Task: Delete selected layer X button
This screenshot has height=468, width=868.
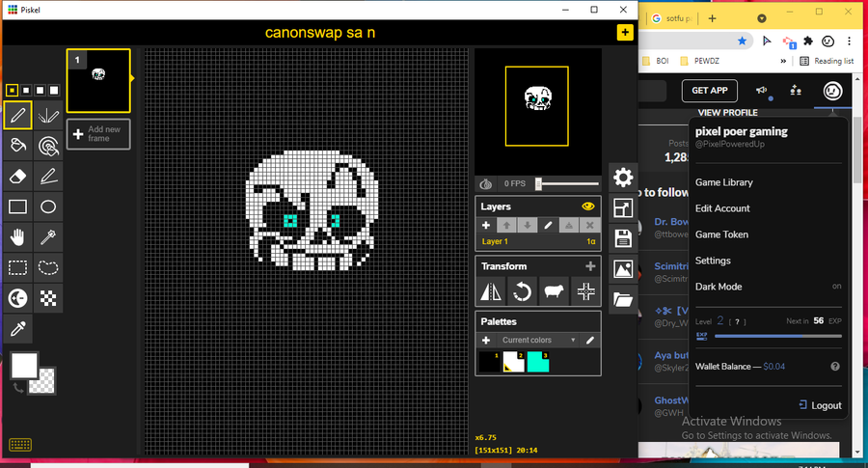Action: [589, 226]
